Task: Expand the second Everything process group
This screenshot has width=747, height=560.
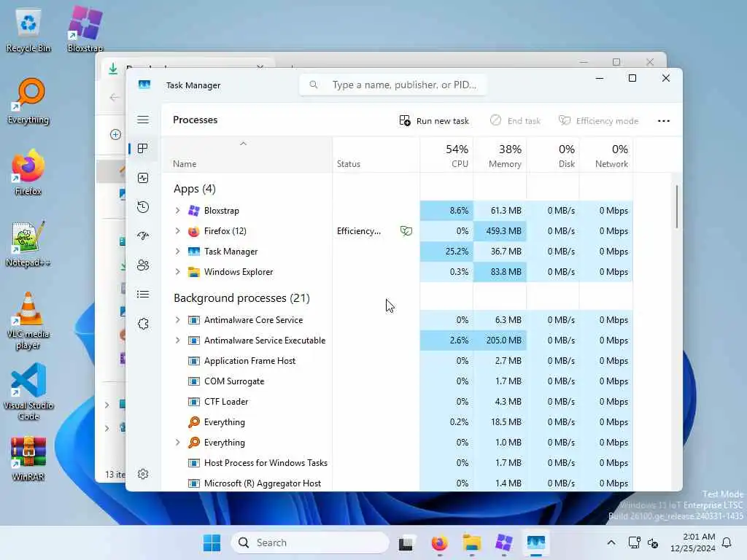Action: [178, 443]
